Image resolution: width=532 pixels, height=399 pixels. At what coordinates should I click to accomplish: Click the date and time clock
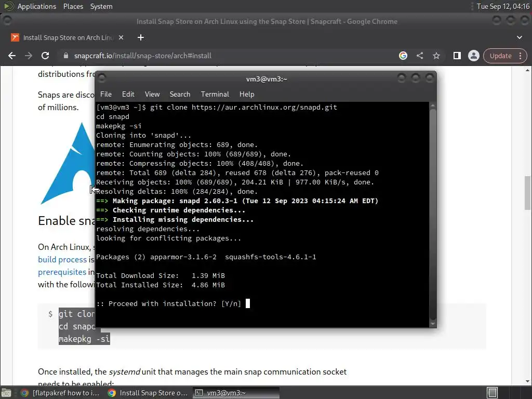tap(503, 6)
